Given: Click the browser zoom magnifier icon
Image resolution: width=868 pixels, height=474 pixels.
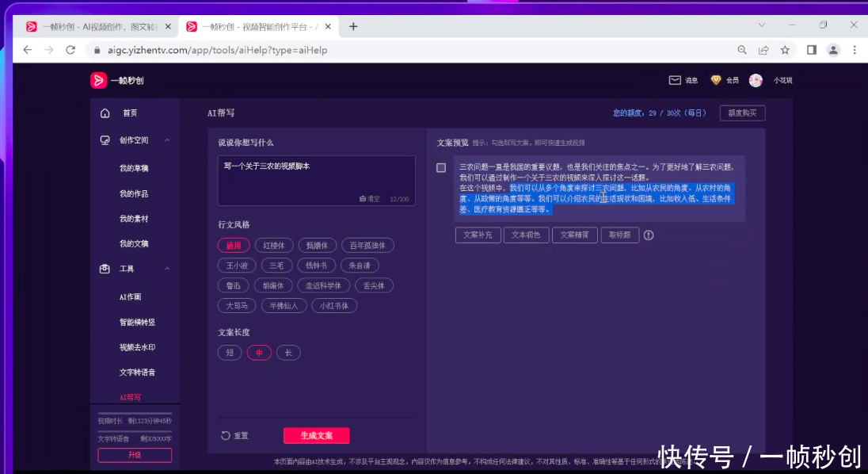Looking at the screenshot, I should [x=742, y=50].
